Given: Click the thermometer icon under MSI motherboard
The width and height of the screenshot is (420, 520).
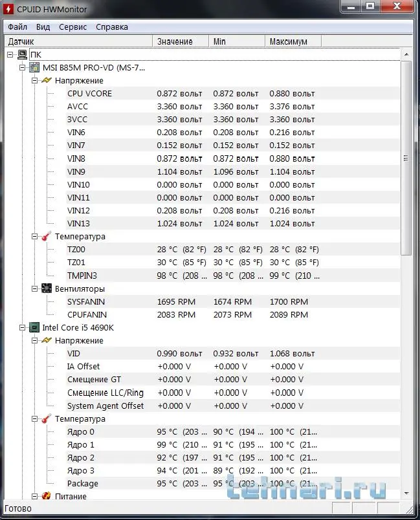Looking at the screenshot, I should 47,237.
